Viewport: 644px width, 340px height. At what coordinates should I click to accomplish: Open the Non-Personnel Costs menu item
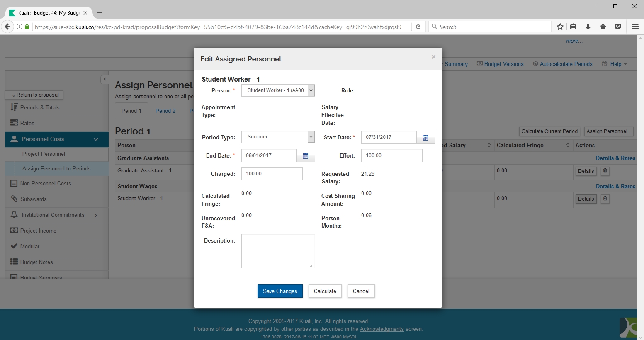point(46,183)
